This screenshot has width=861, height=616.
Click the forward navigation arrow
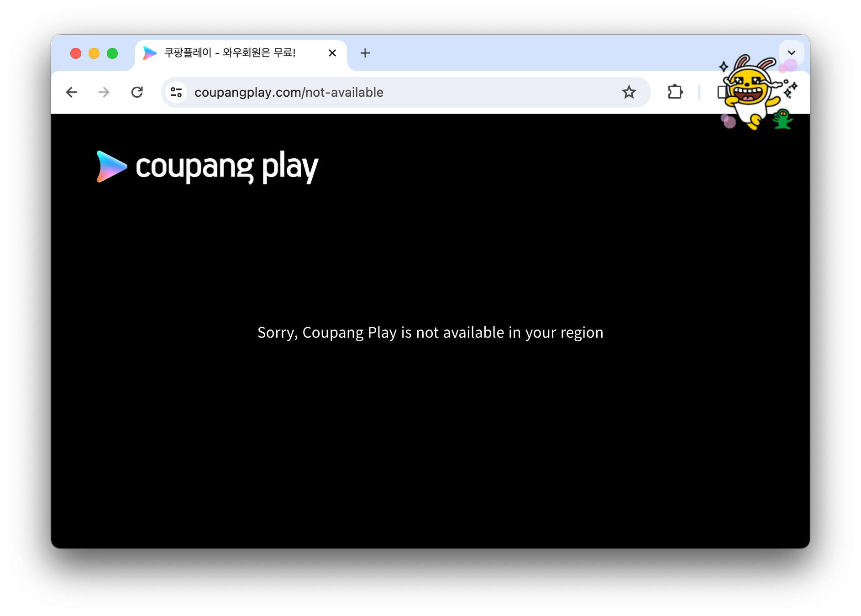(x=104, y=92)
